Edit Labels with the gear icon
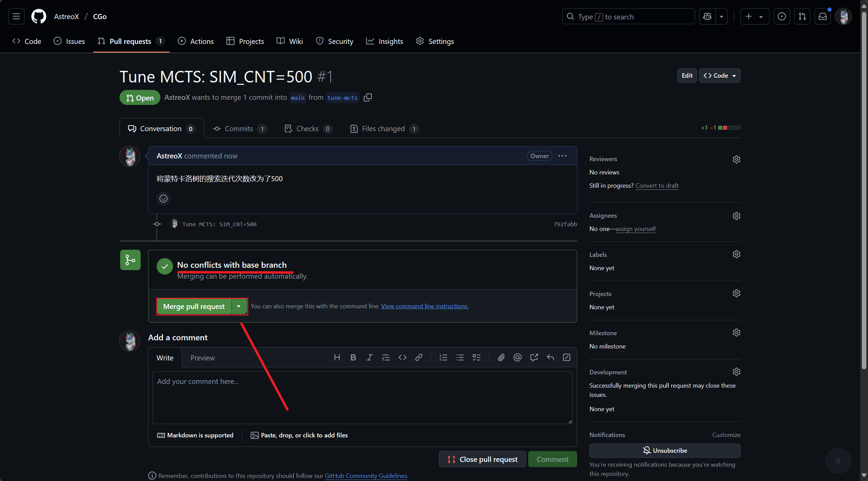The image size is (868, 481). [x=736, y=254]
